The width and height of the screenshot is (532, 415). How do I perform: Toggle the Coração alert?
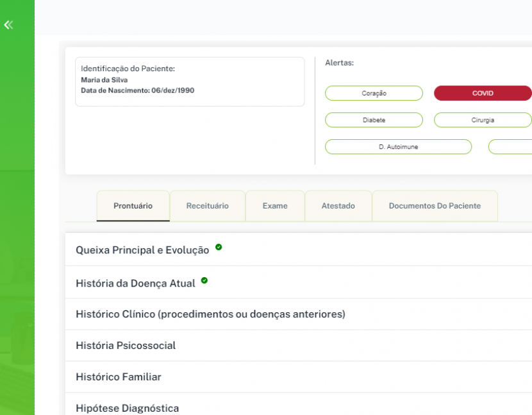pos(374,94)
